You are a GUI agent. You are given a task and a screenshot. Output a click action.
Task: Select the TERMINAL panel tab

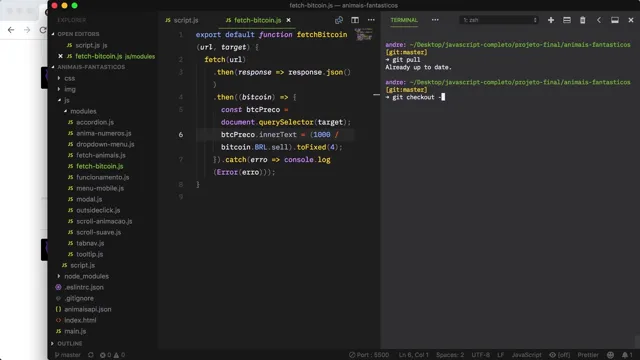pos(404,20)
